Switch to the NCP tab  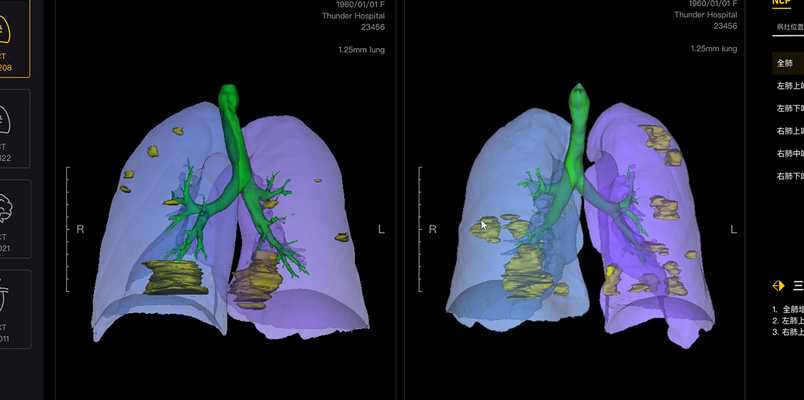[782, 4]
